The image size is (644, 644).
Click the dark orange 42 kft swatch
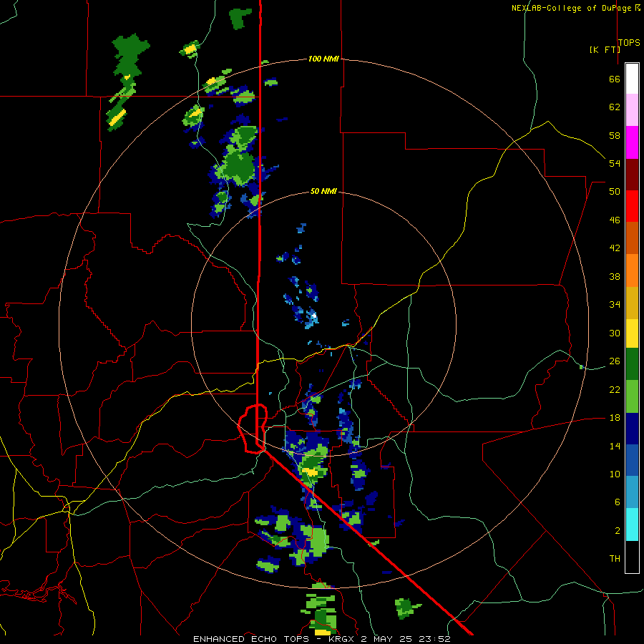pos(632,238)
